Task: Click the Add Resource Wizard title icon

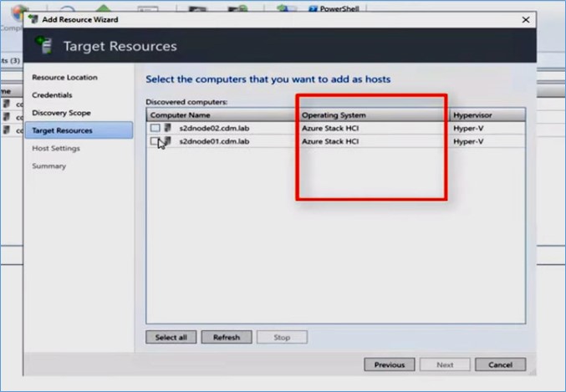Action: click(33, 19)
